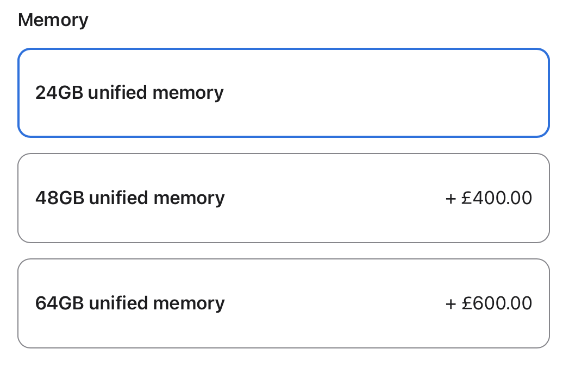Image resolution: width=588 pixels, height=368 pixels.
Task: Pick the 64GB unified memory option
Action: [283, 303]
